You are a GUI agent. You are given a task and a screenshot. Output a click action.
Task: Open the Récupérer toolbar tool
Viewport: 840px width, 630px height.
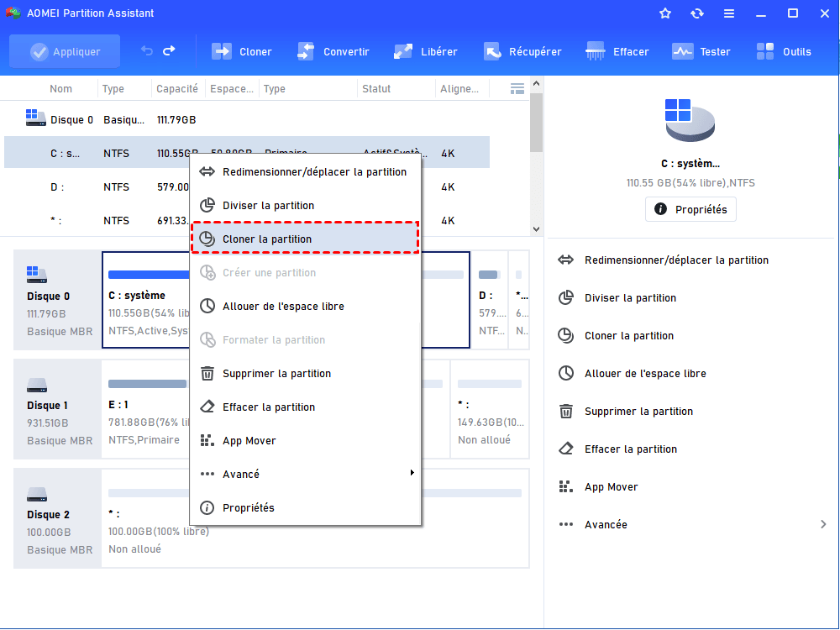pos(522,51)
